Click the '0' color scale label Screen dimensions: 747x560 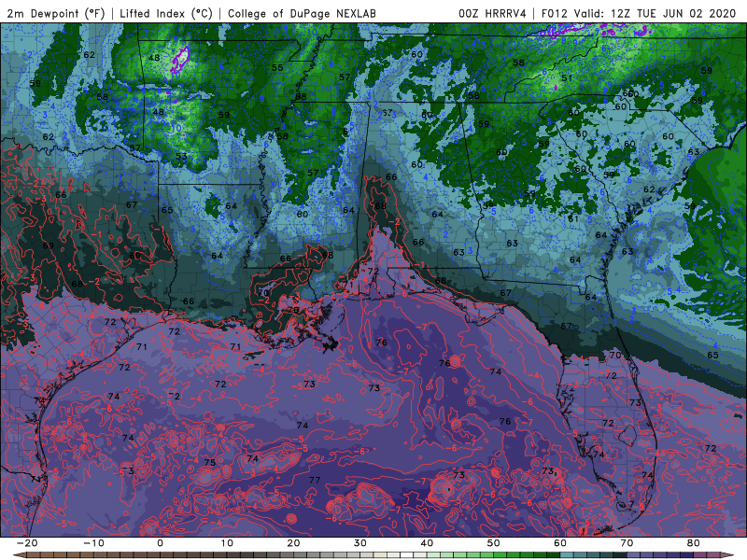[x=160, y=543]
